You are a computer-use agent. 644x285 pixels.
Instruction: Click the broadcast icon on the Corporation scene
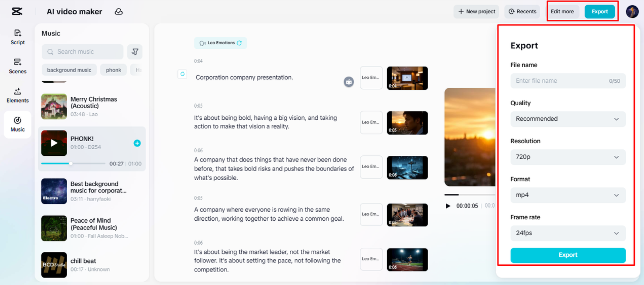click(348, 82)
